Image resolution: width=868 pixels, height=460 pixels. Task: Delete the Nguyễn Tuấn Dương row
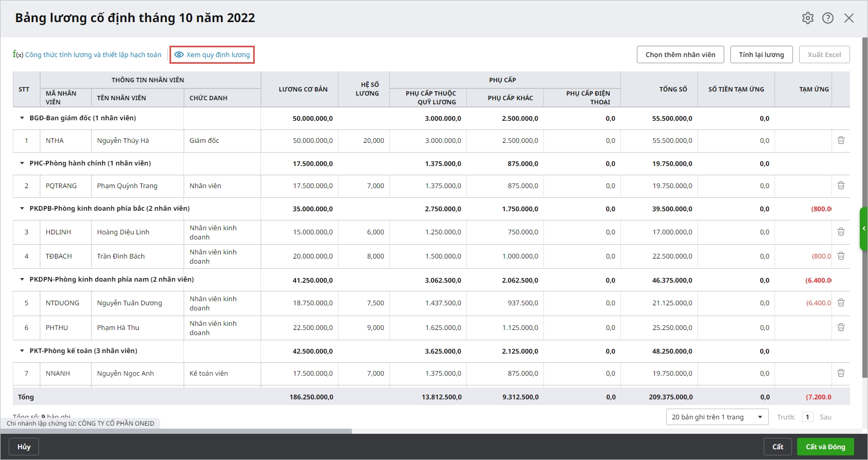point(841,303)
